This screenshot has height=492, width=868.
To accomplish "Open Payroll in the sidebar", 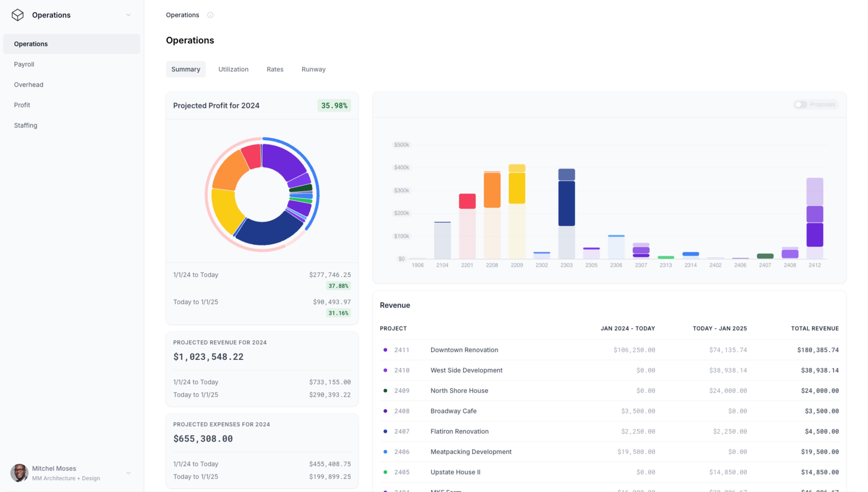I will click(x=71, y=64).
